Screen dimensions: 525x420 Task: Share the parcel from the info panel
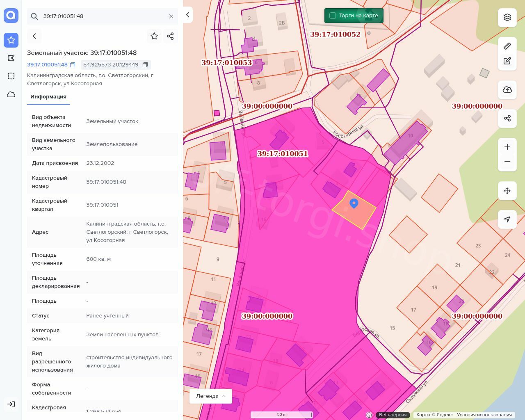click(x=171, y=36)
